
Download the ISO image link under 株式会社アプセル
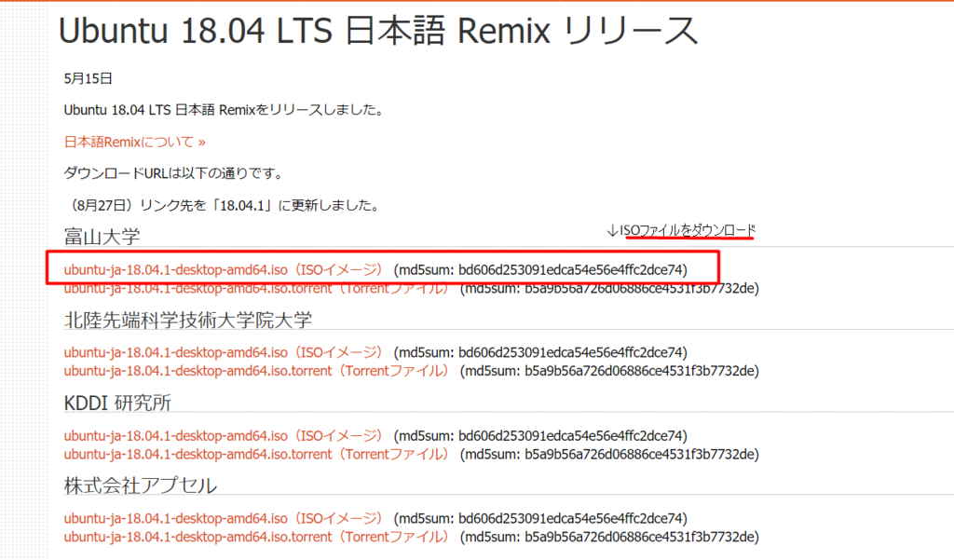tap(224, 519)
